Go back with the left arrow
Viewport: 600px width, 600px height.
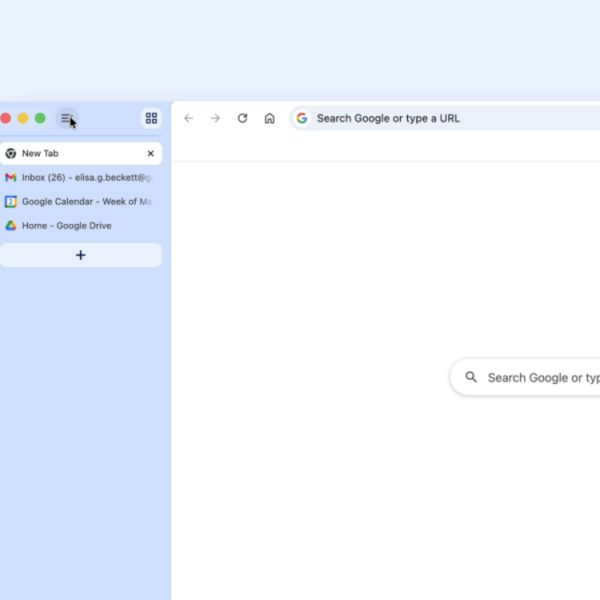(x=189, y=118)
